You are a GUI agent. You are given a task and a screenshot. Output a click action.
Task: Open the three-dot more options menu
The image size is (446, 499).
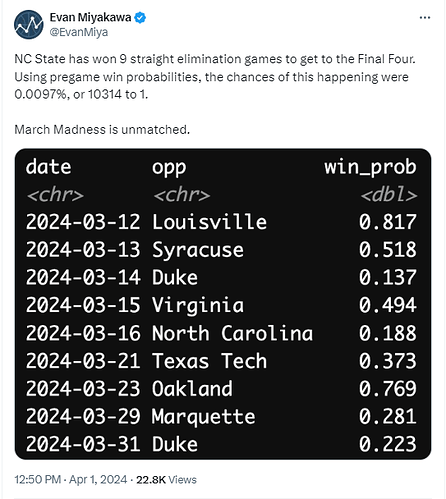coord(425,18)
